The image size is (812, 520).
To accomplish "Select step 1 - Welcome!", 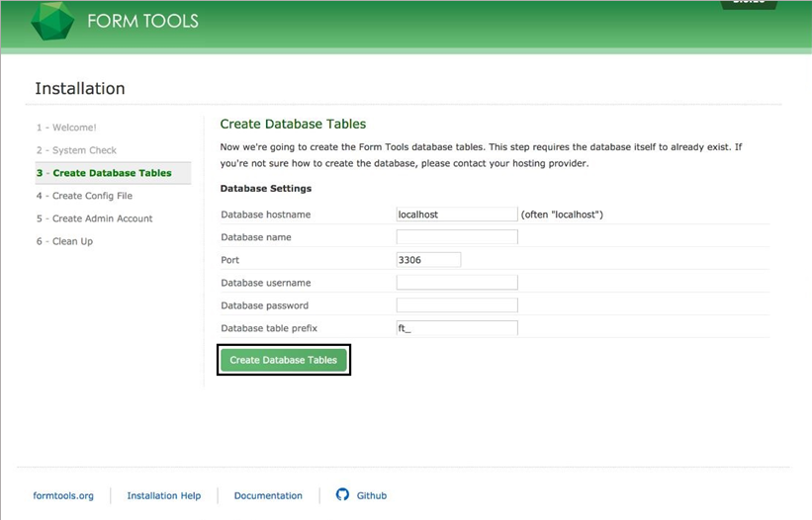I will (66, 128).
